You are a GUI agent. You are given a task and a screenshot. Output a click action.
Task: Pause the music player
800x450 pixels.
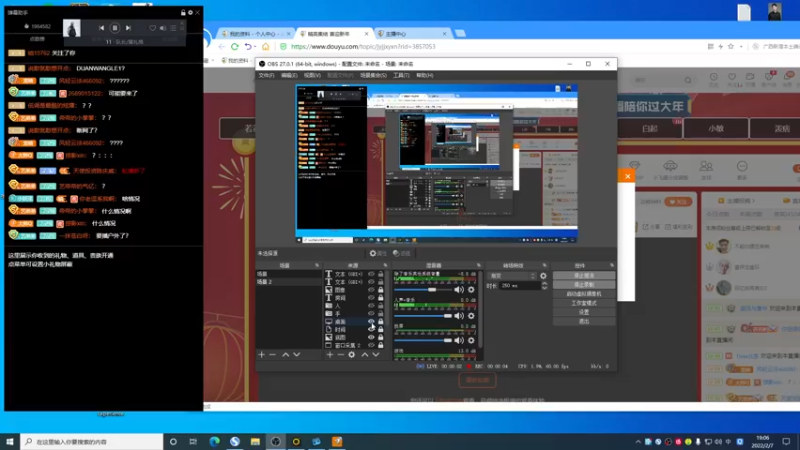point(115,28)
